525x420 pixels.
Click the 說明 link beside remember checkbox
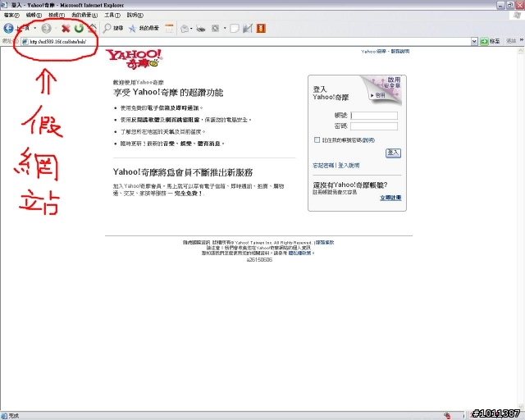click(x=368, y=140)
